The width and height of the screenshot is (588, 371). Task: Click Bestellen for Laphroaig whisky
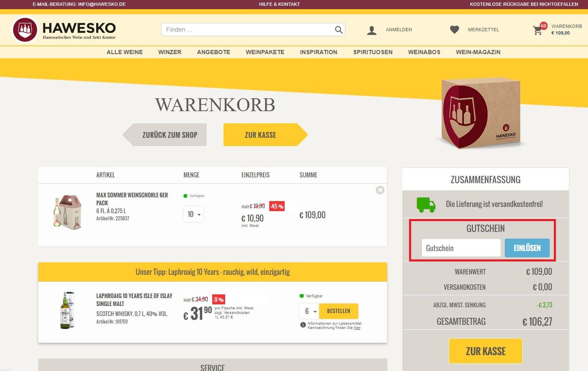[x=339, y=311]
